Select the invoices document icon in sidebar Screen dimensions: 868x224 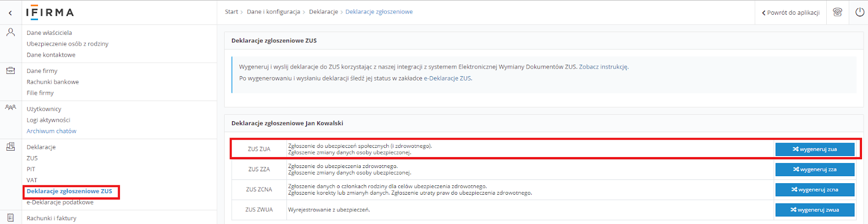[x=10, y=217]
